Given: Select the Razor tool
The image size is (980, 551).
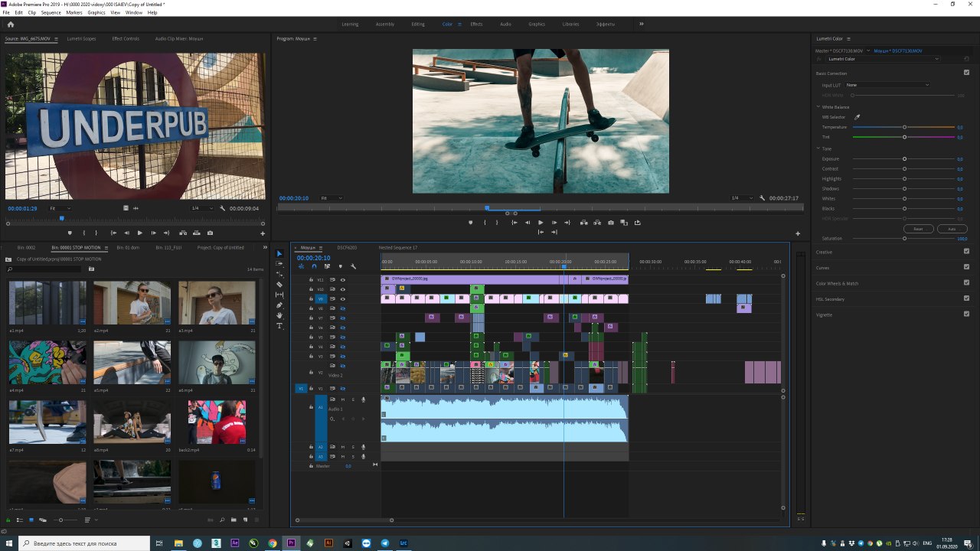Looking at the screenshot, I should [x=279, y=284].
